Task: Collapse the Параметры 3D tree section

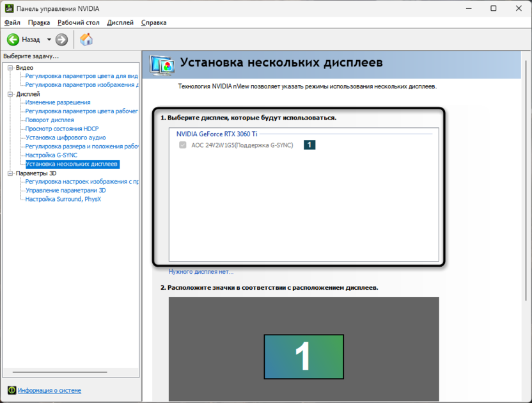Action: coord(10,173)
